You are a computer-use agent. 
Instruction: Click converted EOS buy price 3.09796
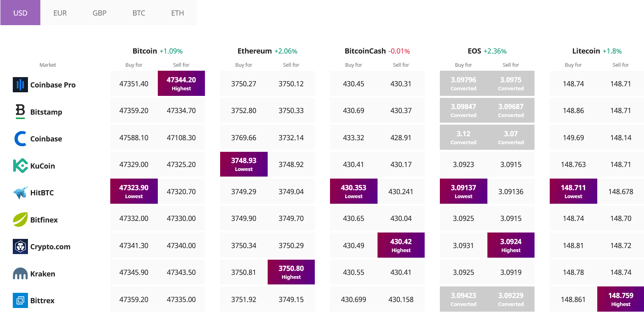[463, 83]
